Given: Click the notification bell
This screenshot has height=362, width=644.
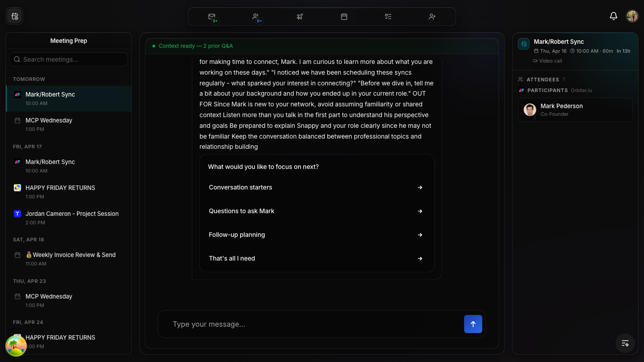Looking at the screenshot, I should click(613, 16).
